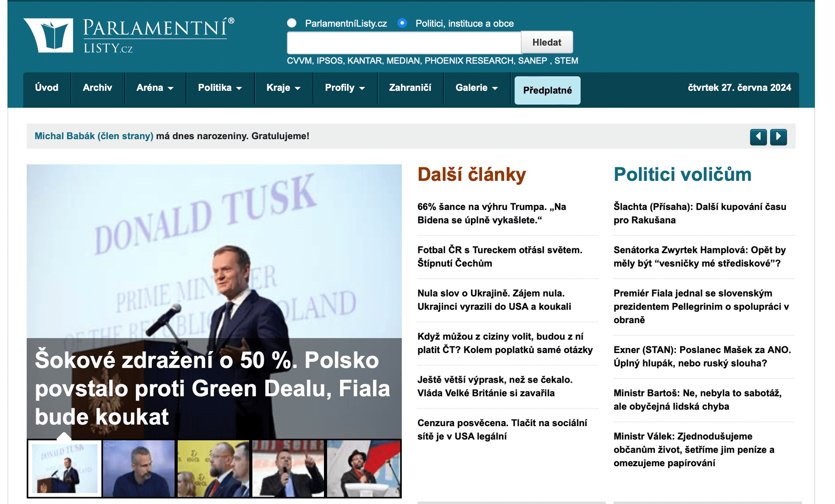Read article 66% šance na výhru Trumpa
Image resolution: width=835 pixels, height=504 pixels.
[x=492, y=214]
